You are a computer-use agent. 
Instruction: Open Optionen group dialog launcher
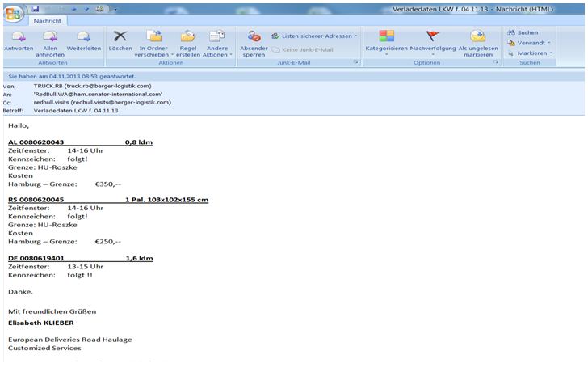(x=496, y=62)
